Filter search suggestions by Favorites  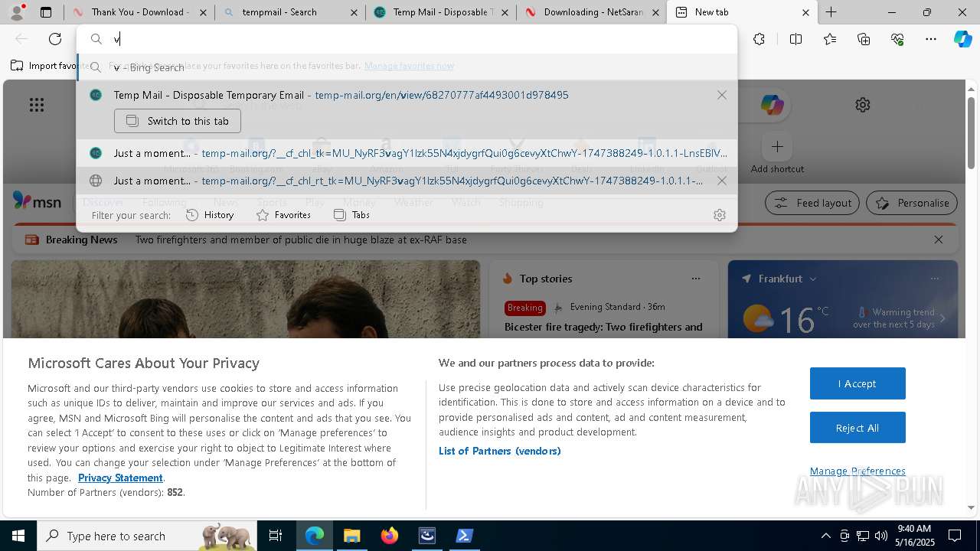pyautogui.click(x=283, y=215)
